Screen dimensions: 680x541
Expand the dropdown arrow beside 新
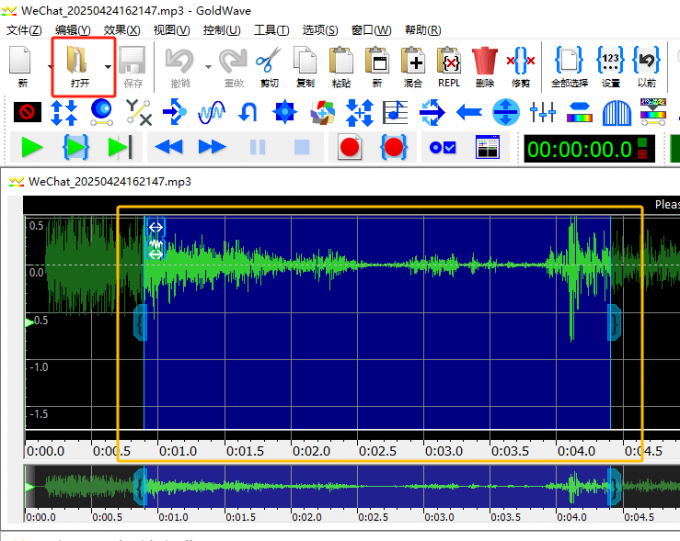click(50, 66)
